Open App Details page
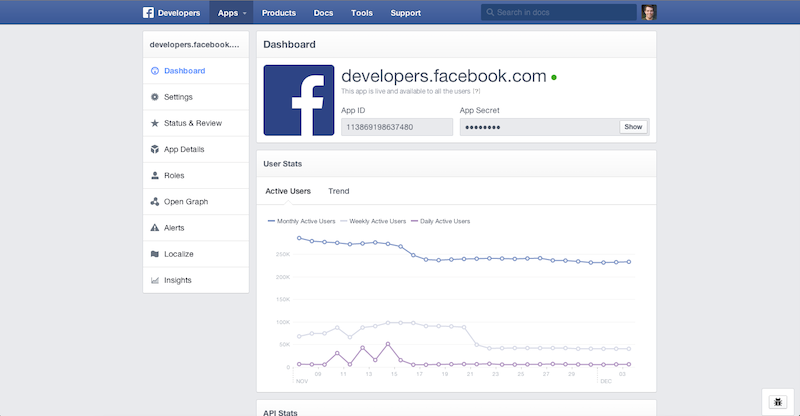Viewport: 800px width, 416px height. [x=196, y=149]
